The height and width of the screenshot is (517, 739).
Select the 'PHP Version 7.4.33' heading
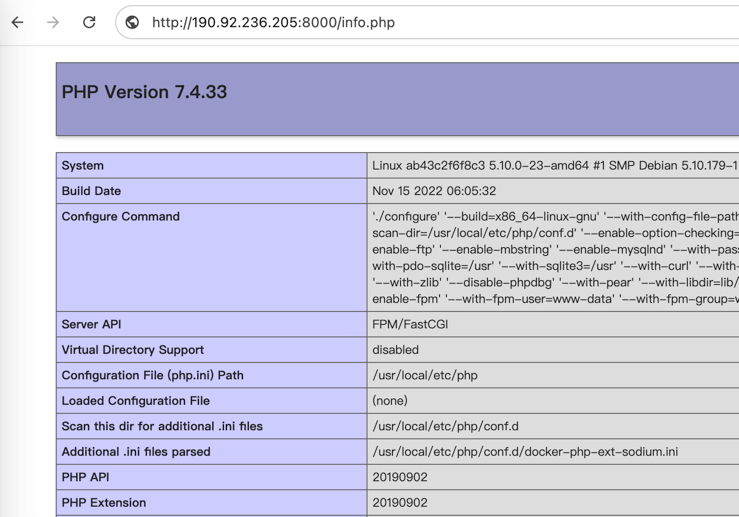pyautogui.click(x=144, y=92)
